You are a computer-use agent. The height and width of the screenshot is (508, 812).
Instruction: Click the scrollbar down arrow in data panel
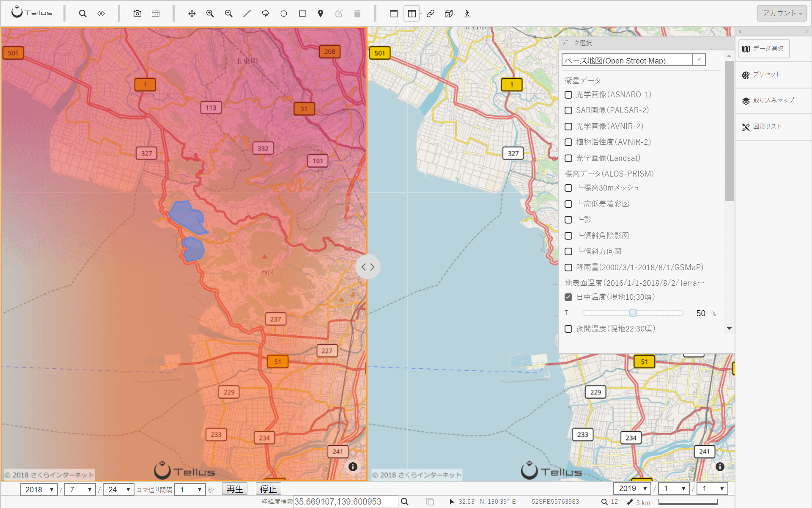(x=729, y=329)
